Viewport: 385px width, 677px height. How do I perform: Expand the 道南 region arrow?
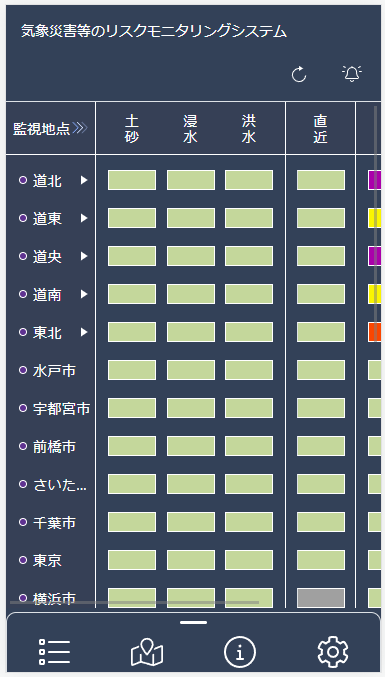(84, 294)
